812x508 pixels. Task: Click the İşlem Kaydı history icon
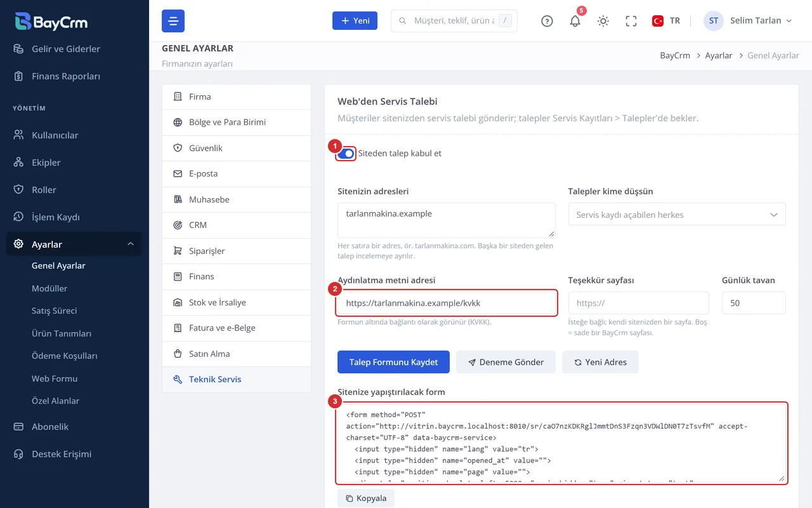click(x=19, y=217)
